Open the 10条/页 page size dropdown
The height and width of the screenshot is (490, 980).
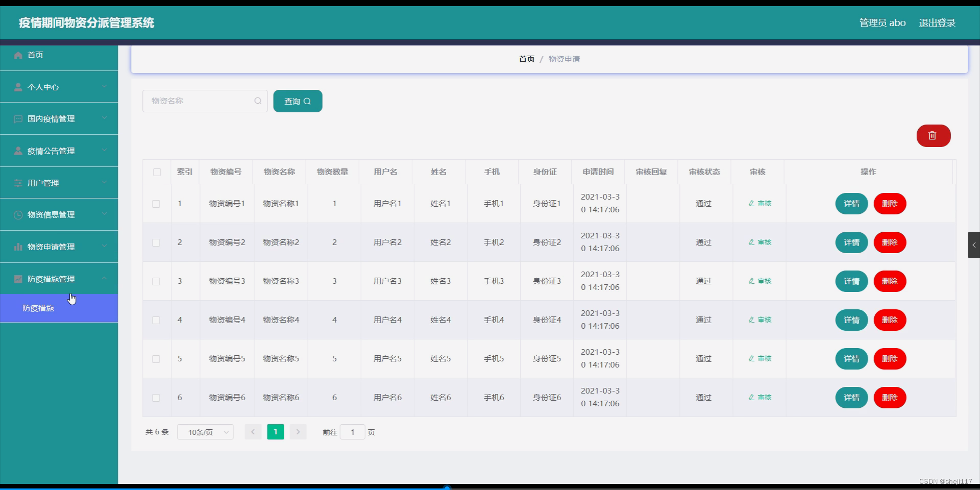click(x=205, y=432)
